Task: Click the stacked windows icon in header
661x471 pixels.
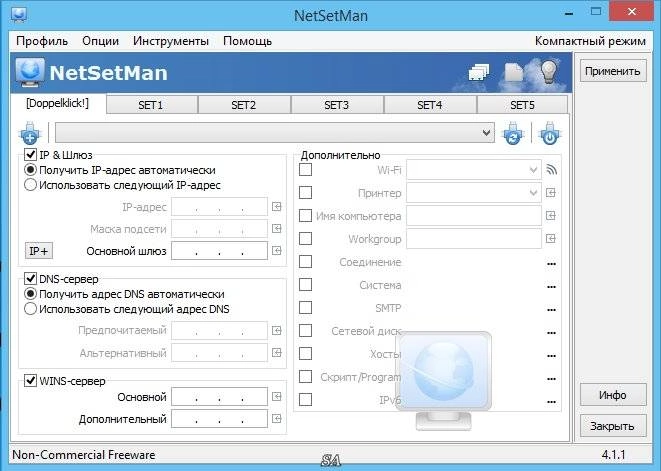Action: tap(479, 72)
